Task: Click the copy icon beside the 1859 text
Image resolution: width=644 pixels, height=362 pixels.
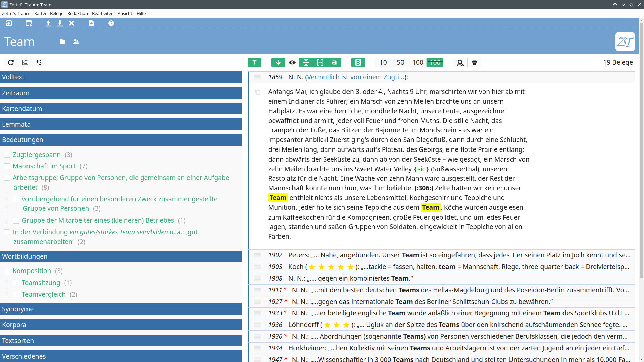Action: pos(258,92)
